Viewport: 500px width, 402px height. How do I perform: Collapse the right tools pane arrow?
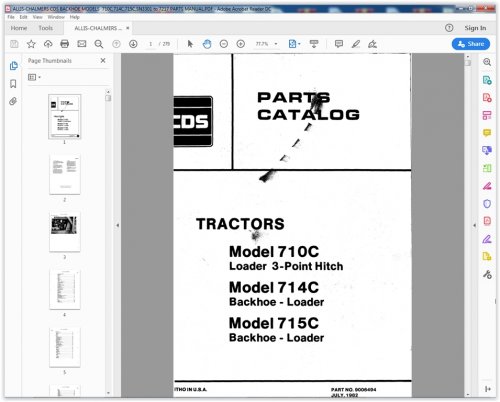click(475, 225)
